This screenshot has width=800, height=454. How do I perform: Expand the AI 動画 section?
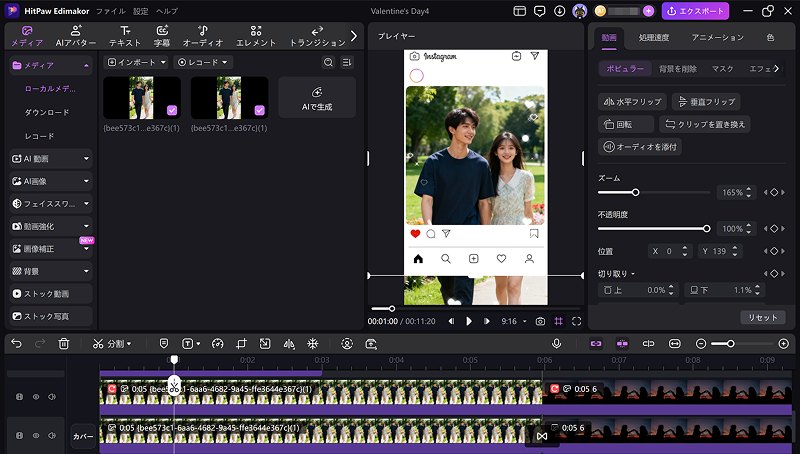(x=51, y=159)
